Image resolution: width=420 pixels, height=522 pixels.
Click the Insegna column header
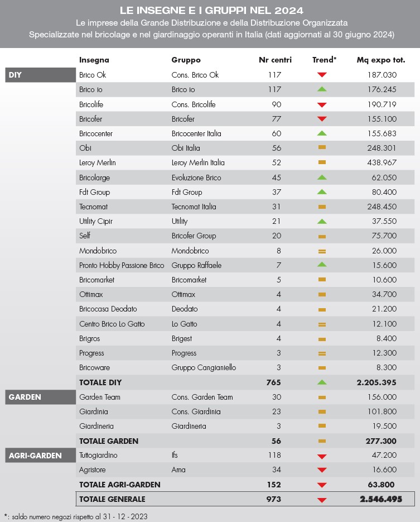click(x=94, y=60)
